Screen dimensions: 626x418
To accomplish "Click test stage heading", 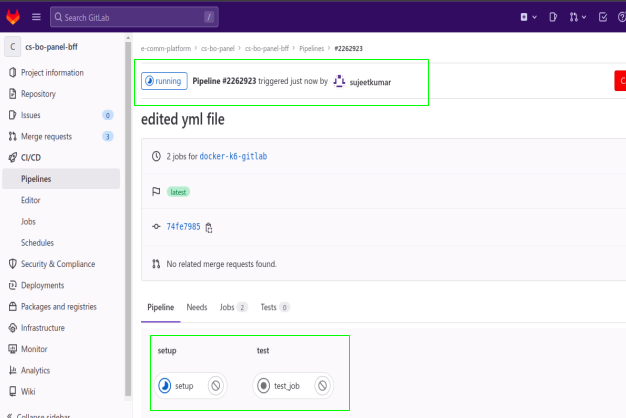I will pos(263,351).
